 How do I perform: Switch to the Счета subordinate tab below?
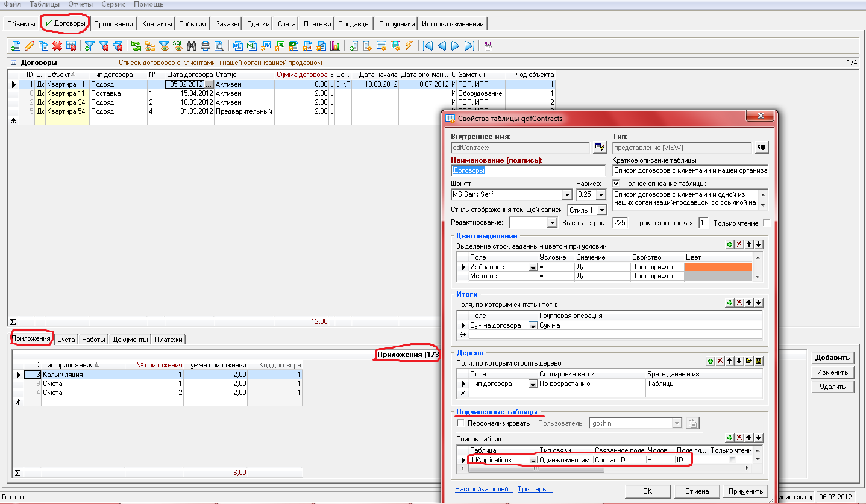click(66, 340)
